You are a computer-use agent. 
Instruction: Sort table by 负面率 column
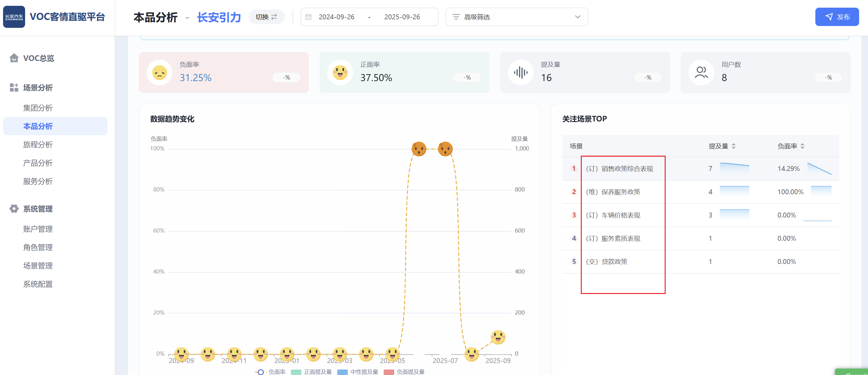802,146
